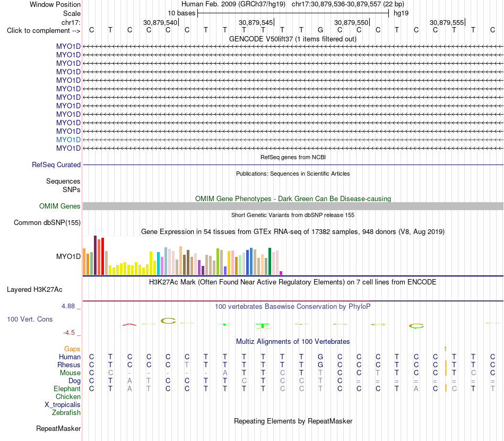Click the '10 bases' scale bar label
Image resolution: width=504 pixels, height=441 pixels.
click(x=181, y=13)
